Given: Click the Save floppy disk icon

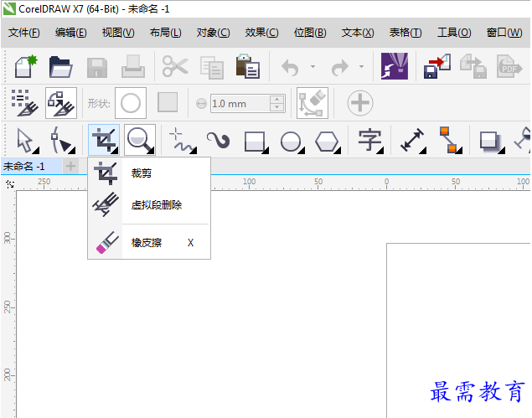Looking at the screenshot, I should pos(97,68).
